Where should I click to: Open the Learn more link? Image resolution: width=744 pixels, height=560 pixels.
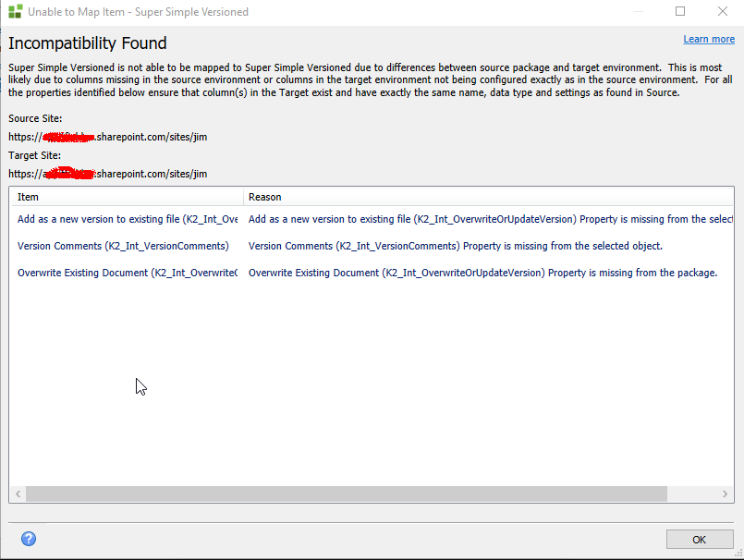[x=709, y=39]
